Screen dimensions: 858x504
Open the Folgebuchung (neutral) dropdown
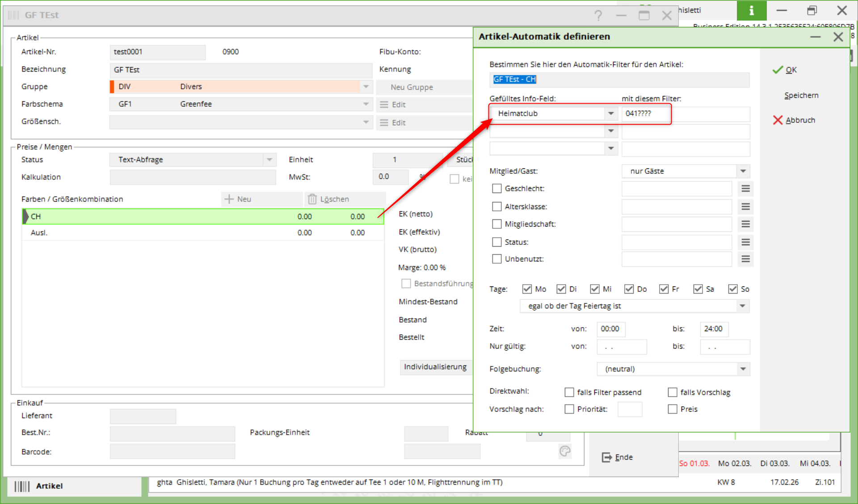(743, 369)
